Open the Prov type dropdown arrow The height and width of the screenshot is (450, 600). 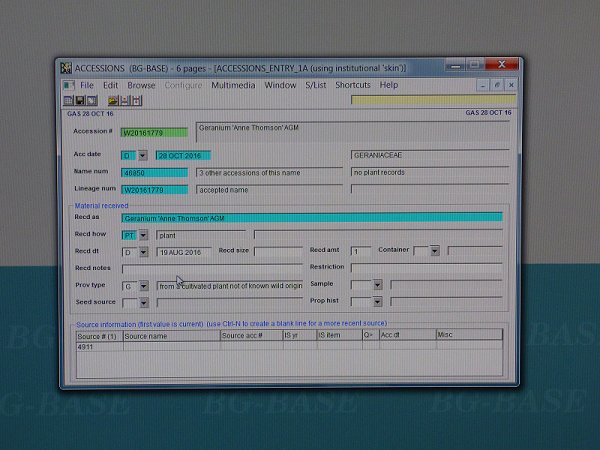click(142, 286)
